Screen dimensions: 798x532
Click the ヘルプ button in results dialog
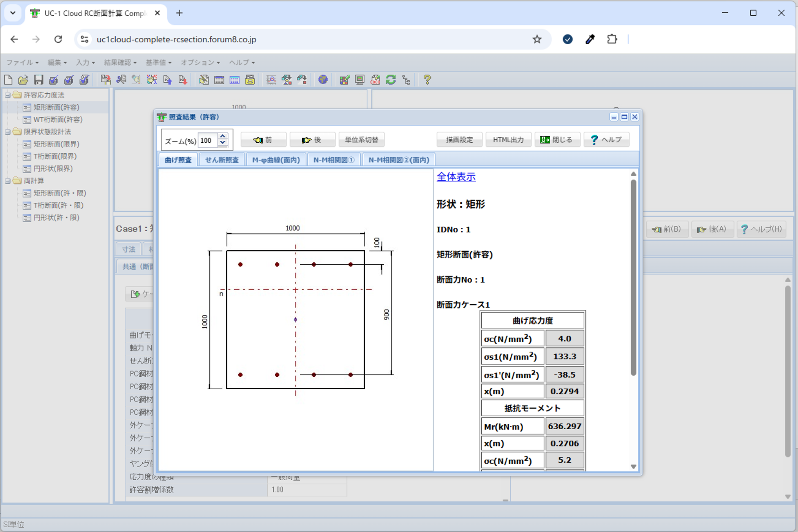point(606,140)
